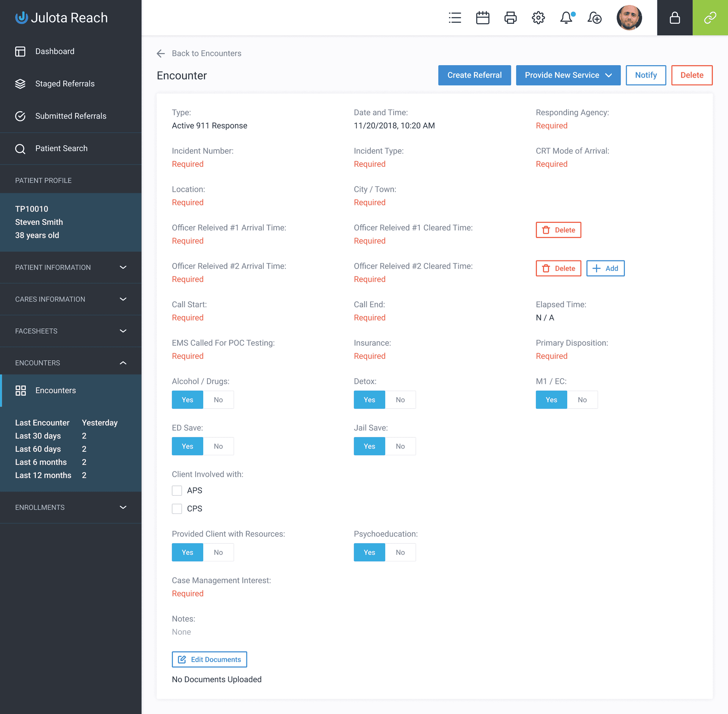
Task: Click the Create Referral button
Action: point(474,75)
